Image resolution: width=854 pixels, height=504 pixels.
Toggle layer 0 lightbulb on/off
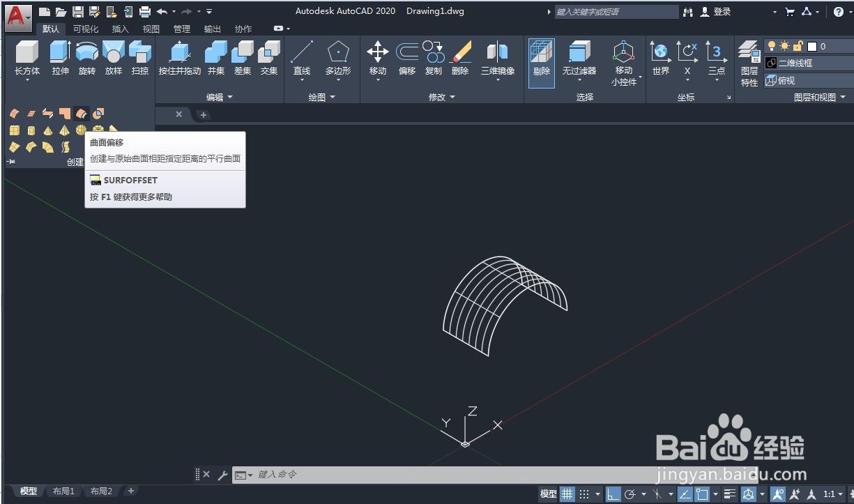[x=772, y=46]
